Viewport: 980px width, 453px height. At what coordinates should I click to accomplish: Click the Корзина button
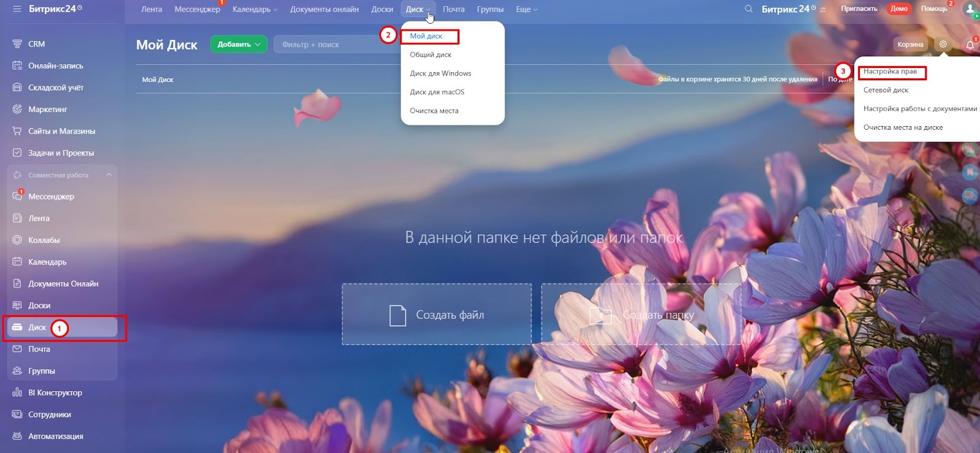pyautogui.click(x=910, y=44)
